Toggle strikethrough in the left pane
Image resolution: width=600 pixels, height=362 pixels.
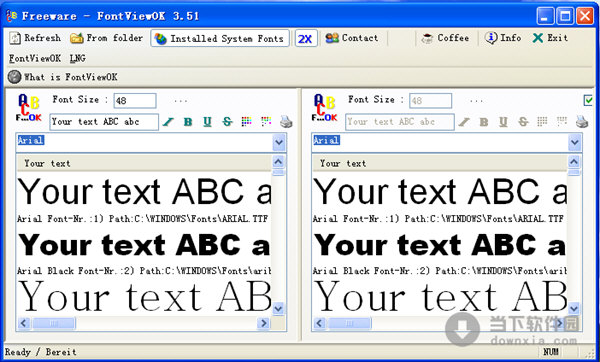[227, 122]
